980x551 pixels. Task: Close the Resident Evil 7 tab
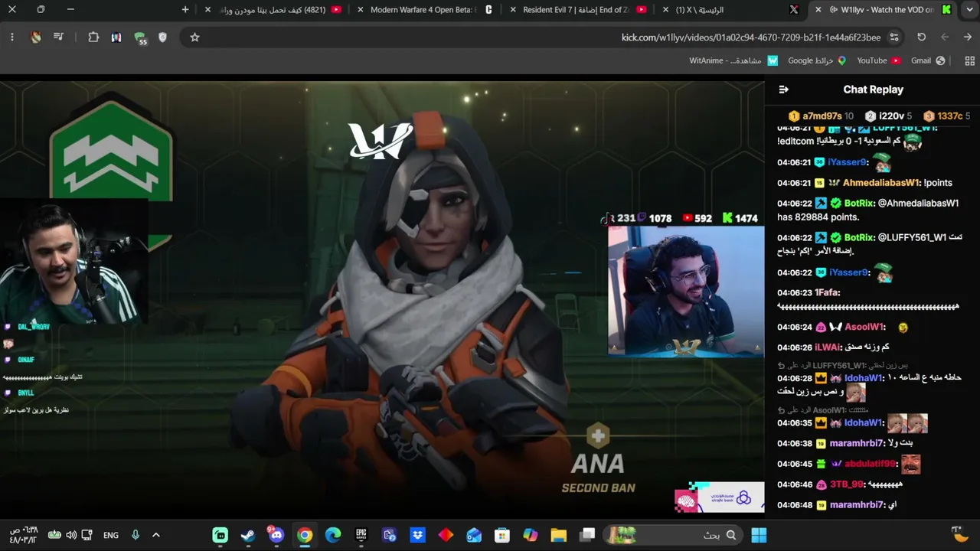pos(514,10)
